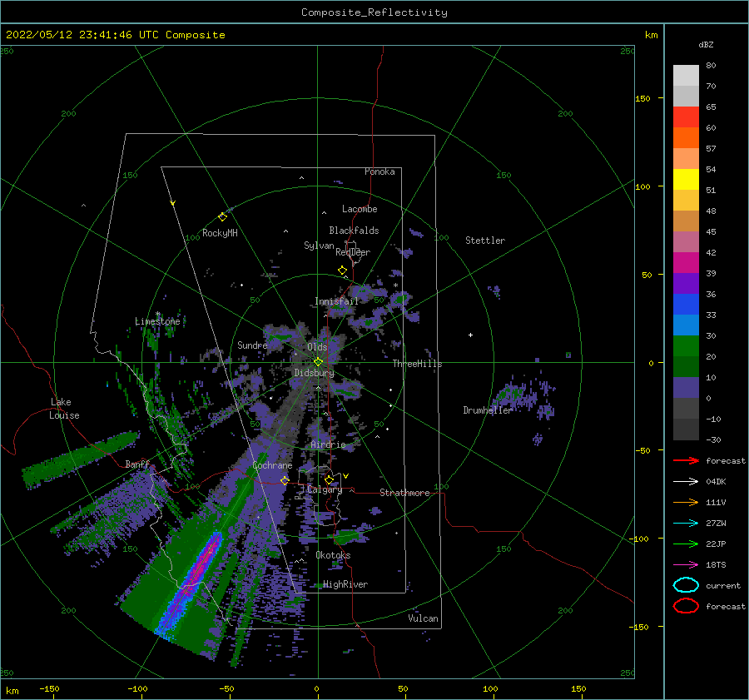The width and height of the screenshot is (749, 700).
Task: Select the dark orange 60-57 dBZ swatch
Action: (x=686, y=137)
